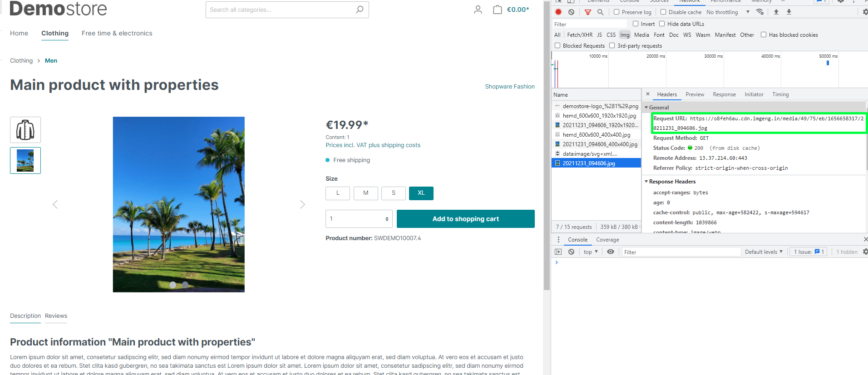The height and width of the screenshot is (375, 868).
Task: Stop recording network log with red button
Action: [558, 12]
